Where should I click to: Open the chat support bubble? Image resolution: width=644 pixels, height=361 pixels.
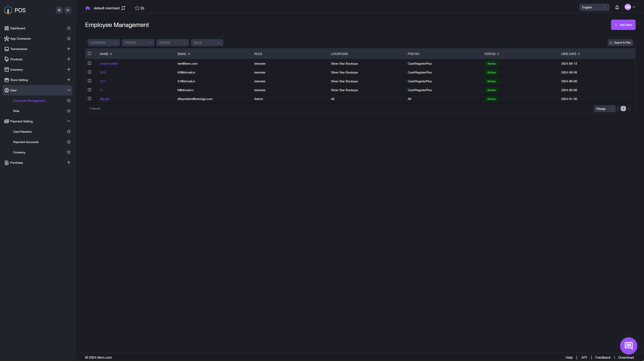(x=628, y=345)
